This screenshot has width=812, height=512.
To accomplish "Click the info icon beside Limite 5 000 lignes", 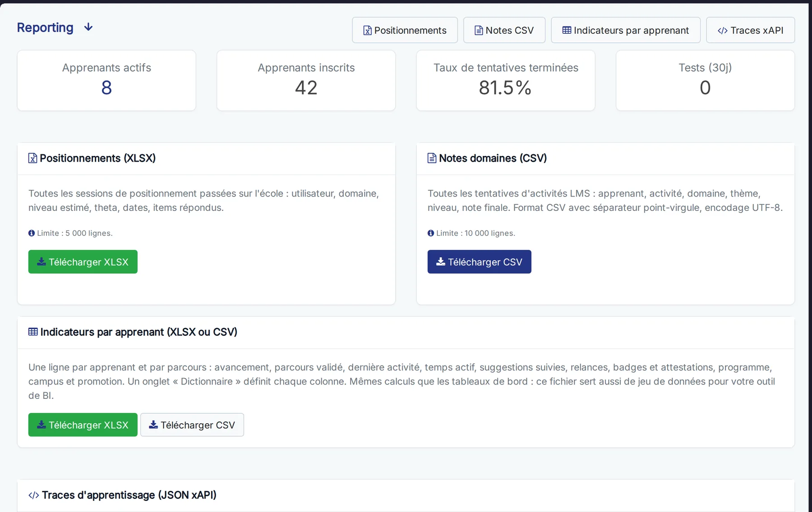I will coord(32,233).
